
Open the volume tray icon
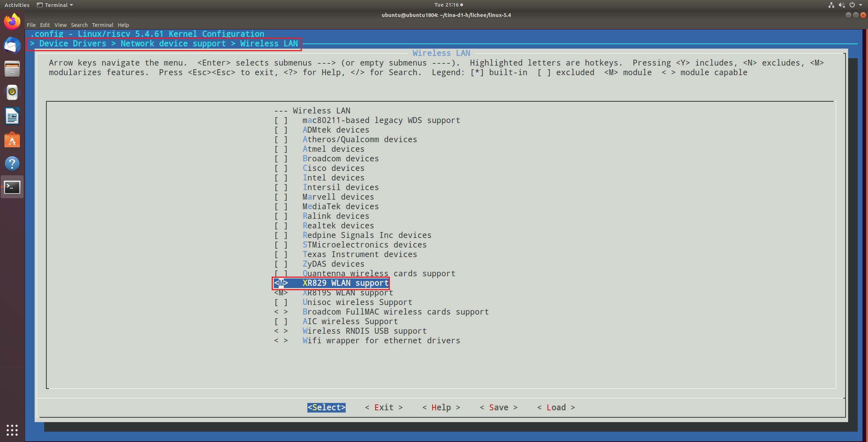[841, 5]
